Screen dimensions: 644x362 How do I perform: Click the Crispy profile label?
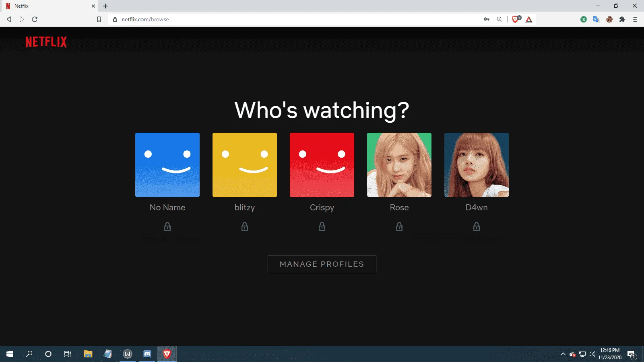pos(322,208)
